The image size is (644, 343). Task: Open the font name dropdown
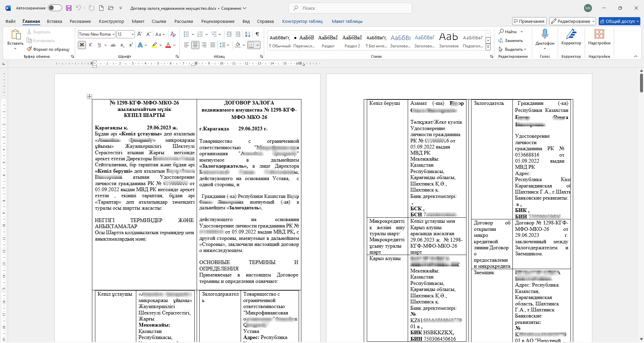pyautogui.click(x=114, y=34)
